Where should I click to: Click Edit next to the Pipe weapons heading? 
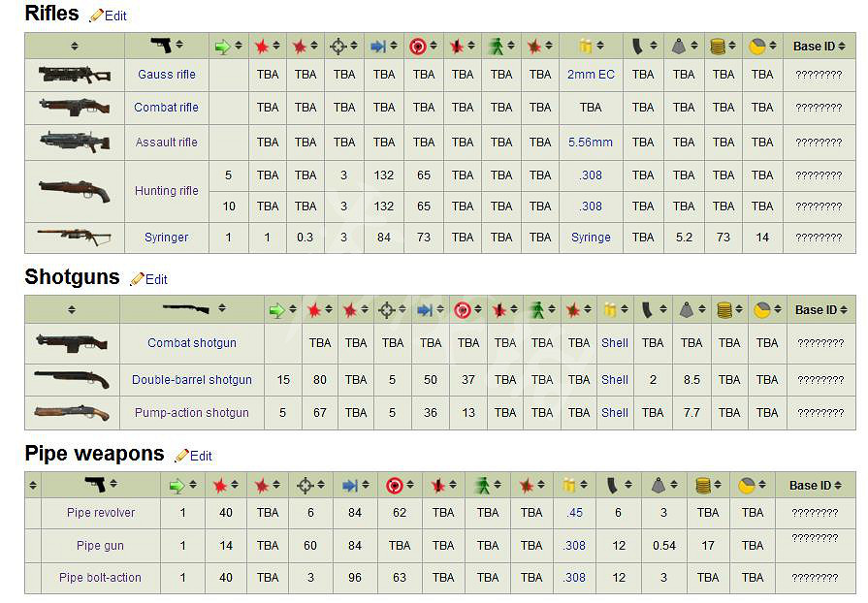tap(201, 456)
